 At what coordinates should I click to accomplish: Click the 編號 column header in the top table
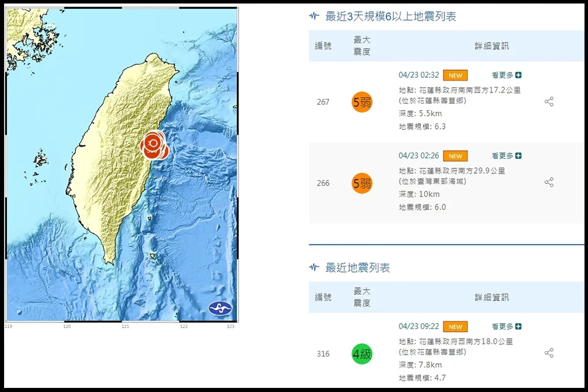323,46
